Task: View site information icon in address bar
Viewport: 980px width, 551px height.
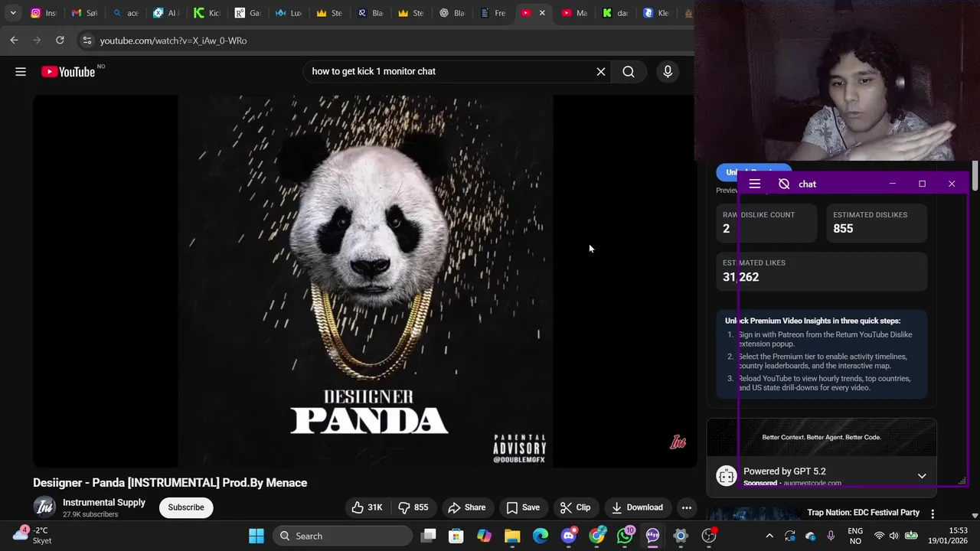Action: [x=87, y=41]
